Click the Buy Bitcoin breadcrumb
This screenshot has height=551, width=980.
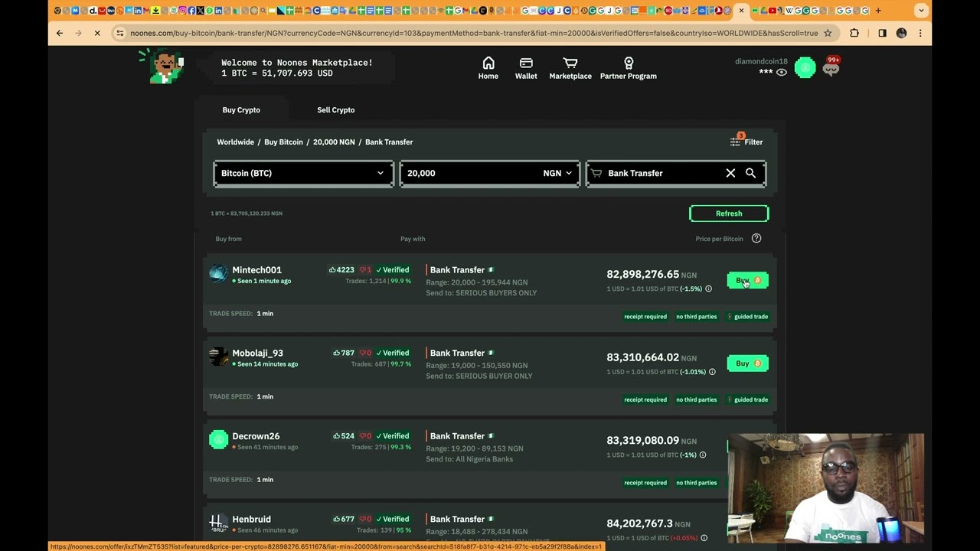283,142
